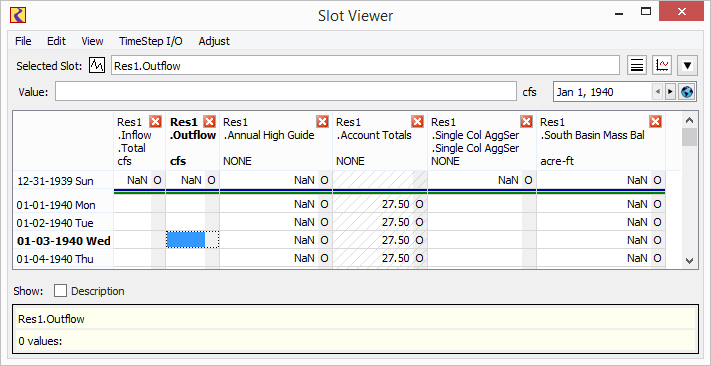Remove the South Basin Mass Bal column
The image size is (711, 366).
[x=655, y=121]
